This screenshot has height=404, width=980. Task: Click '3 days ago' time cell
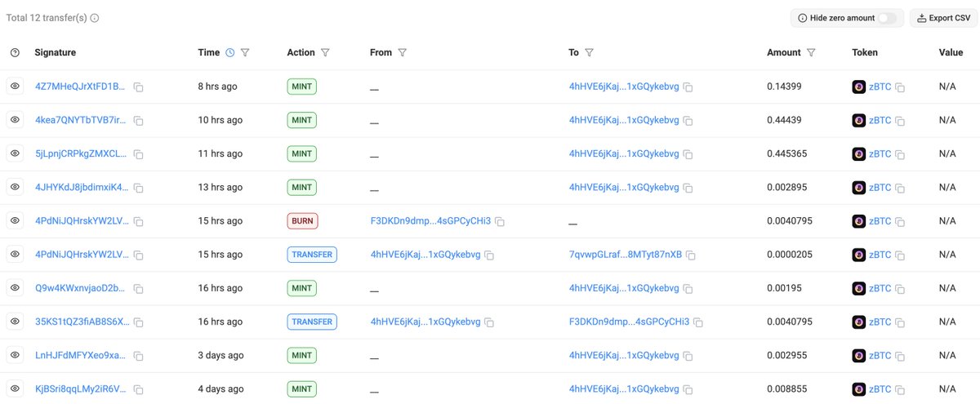click(x=220, y=356)
